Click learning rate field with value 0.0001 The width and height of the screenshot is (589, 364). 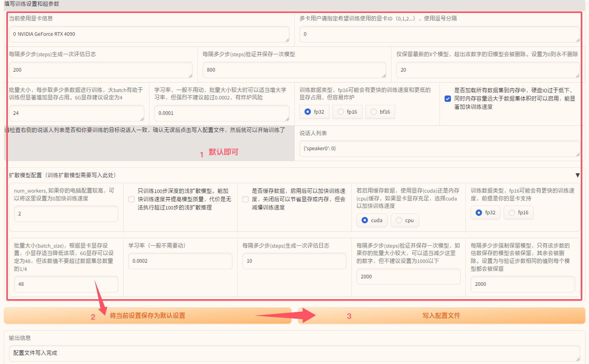(222, 113)
